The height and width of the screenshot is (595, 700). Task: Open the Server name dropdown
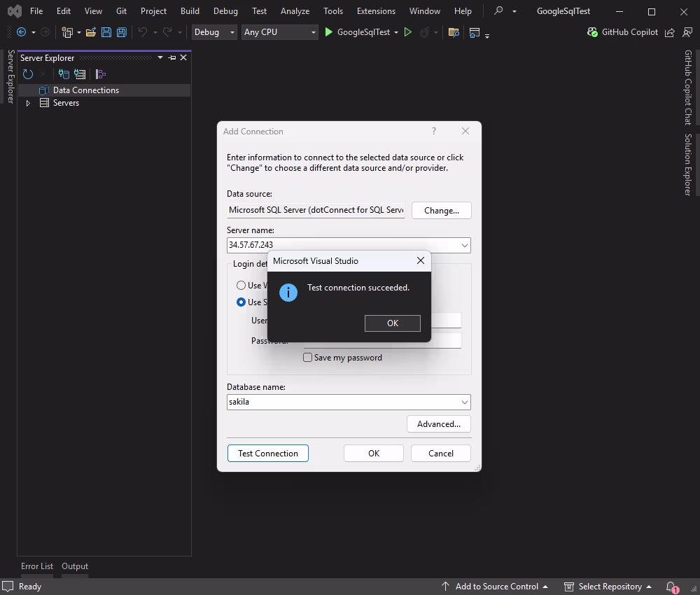click(463, 245)
